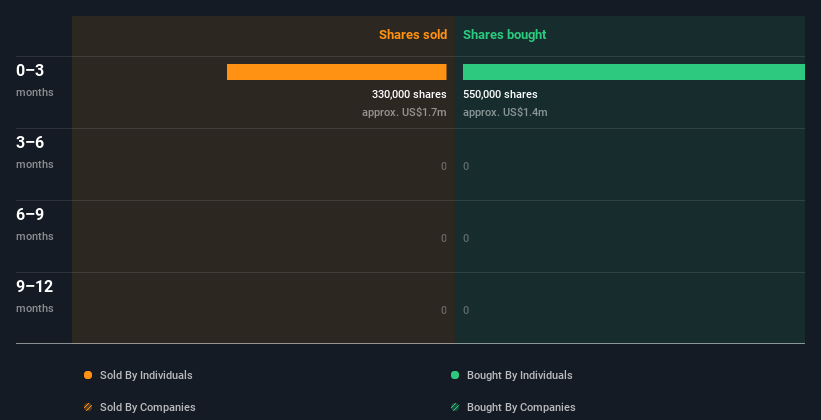Select the Shares sold column header

coord(412,35)
